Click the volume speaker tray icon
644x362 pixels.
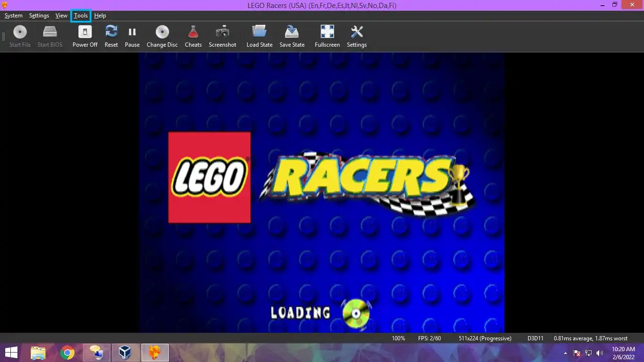coord(600,353)
